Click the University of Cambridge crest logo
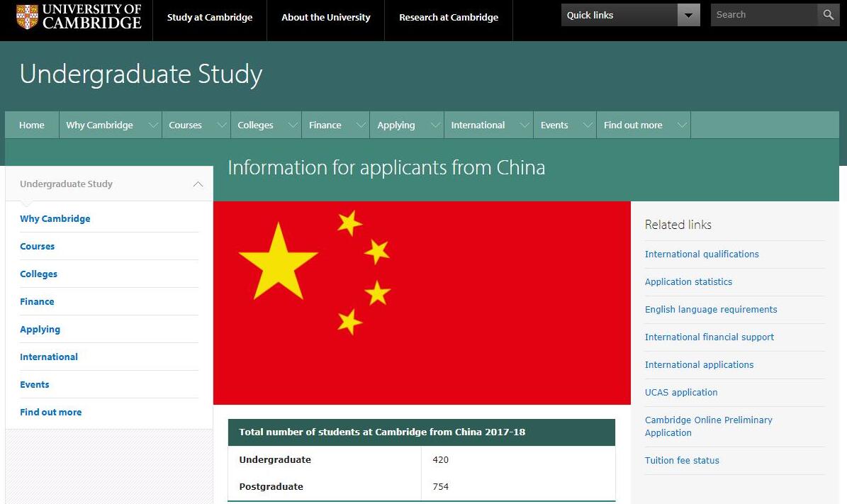This screenshot has width=847, height=504. pos(27,17)
